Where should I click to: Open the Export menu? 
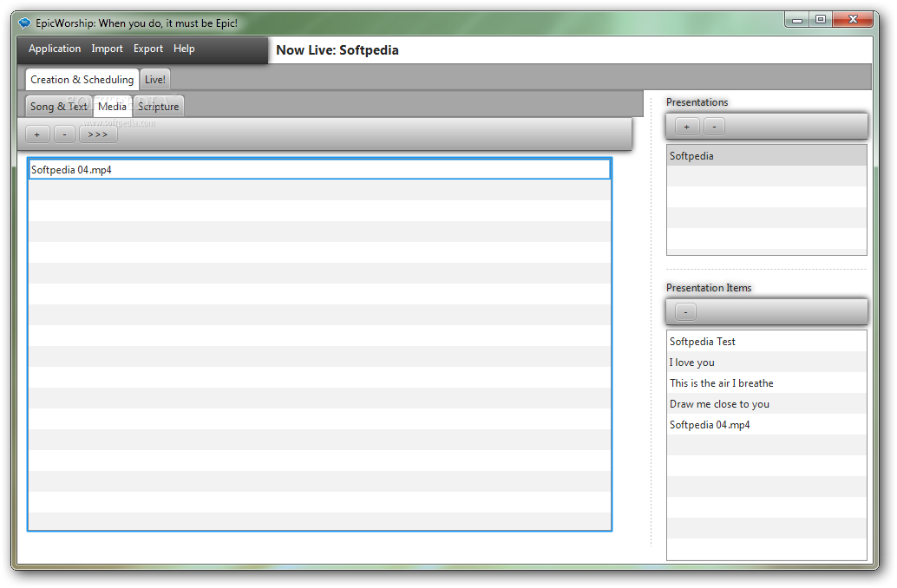[x=148, y=49]
